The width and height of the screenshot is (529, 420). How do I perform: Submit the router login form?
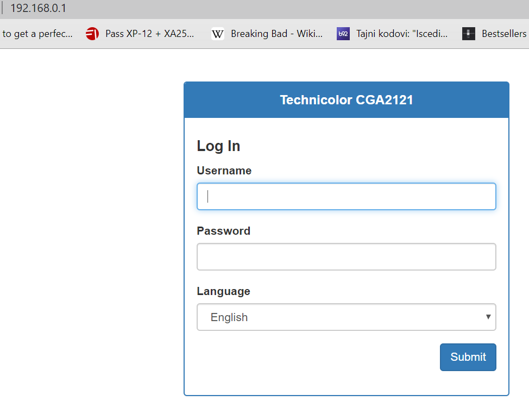click(x=468, y=357)
